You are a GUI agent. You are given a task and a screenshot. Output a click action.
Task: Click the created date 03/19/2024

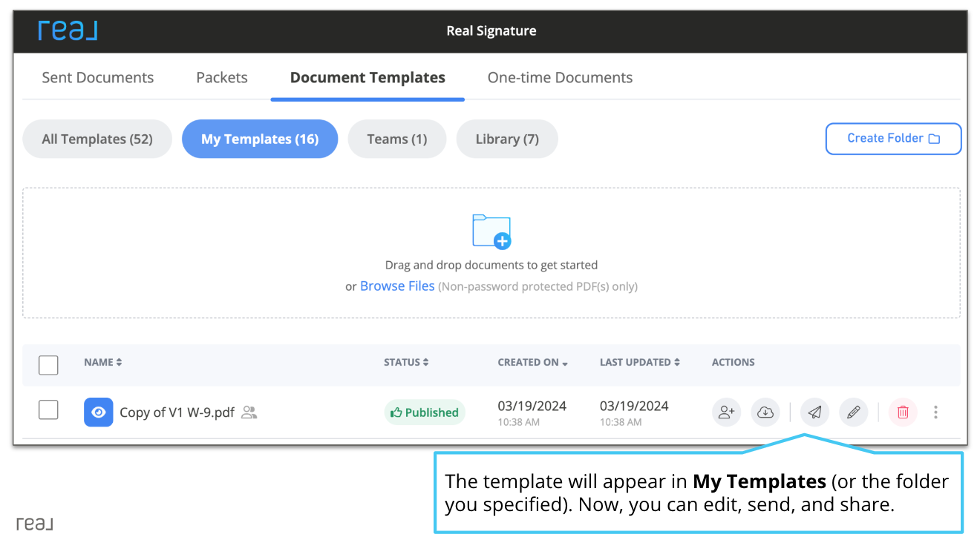(532, 406)
